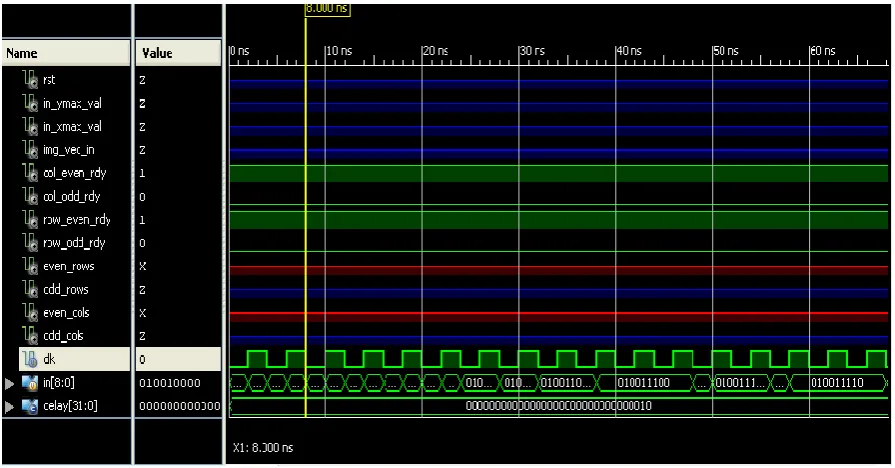
Task: Select the delay[31:0] bus name
Action: pos(70,406)
